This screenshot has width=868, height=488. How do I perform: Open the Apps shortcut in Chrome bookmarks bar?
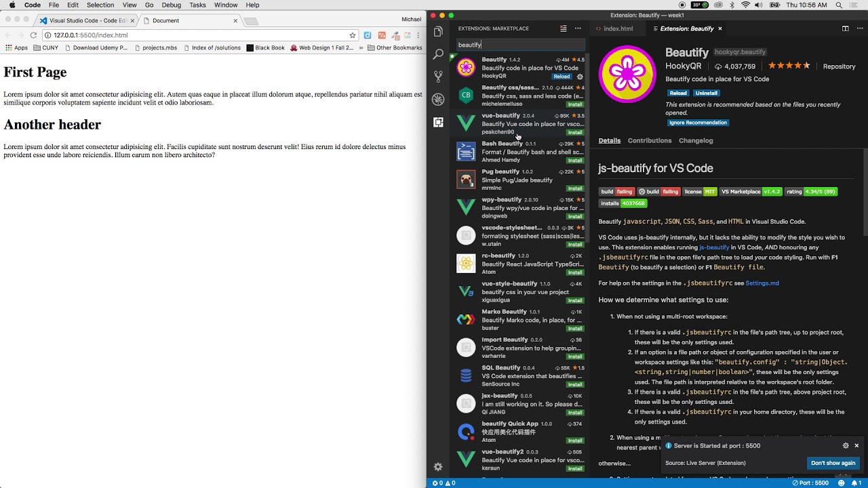point(16,48)
